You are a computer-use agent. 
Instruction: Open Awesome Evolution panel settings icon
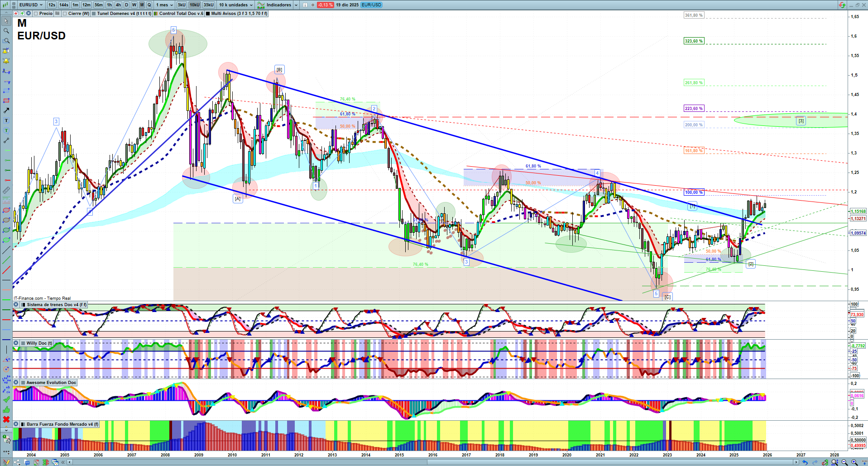point(16,383)
